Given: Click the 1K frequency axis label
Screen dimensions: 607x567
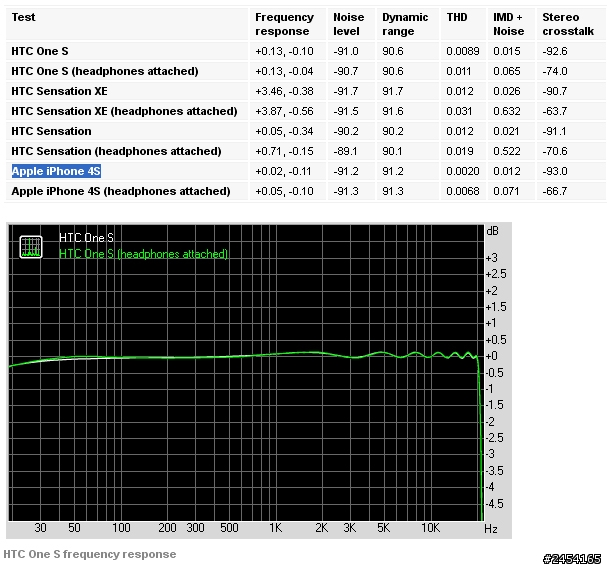Looking at the screenshot, I should click(276, 528).
